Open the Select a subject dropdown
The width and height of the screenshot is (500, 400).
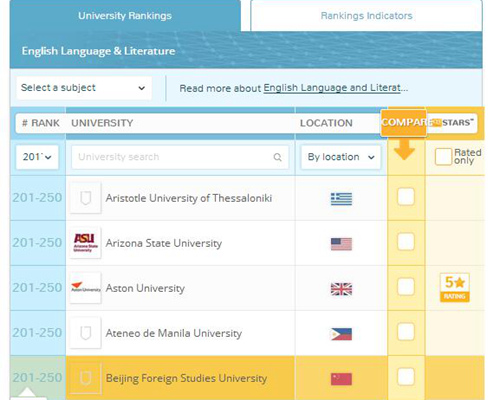tap(84, 88)
